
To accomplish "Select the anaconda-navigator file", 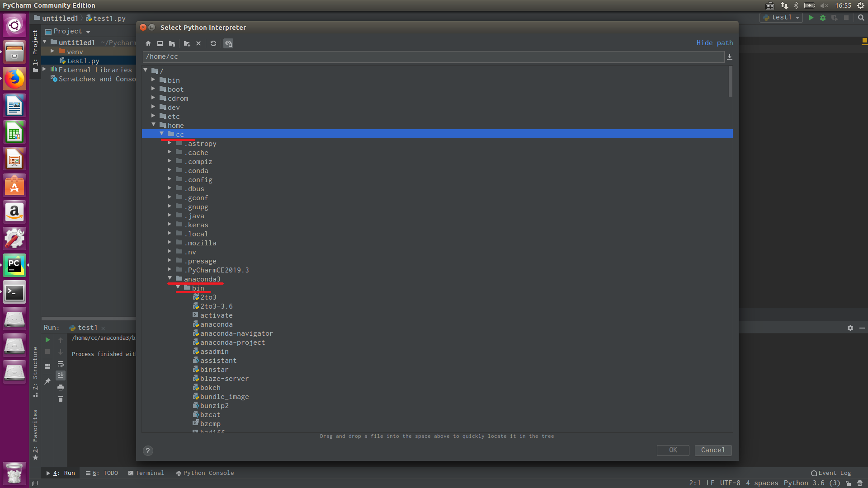I will (236, 333).
